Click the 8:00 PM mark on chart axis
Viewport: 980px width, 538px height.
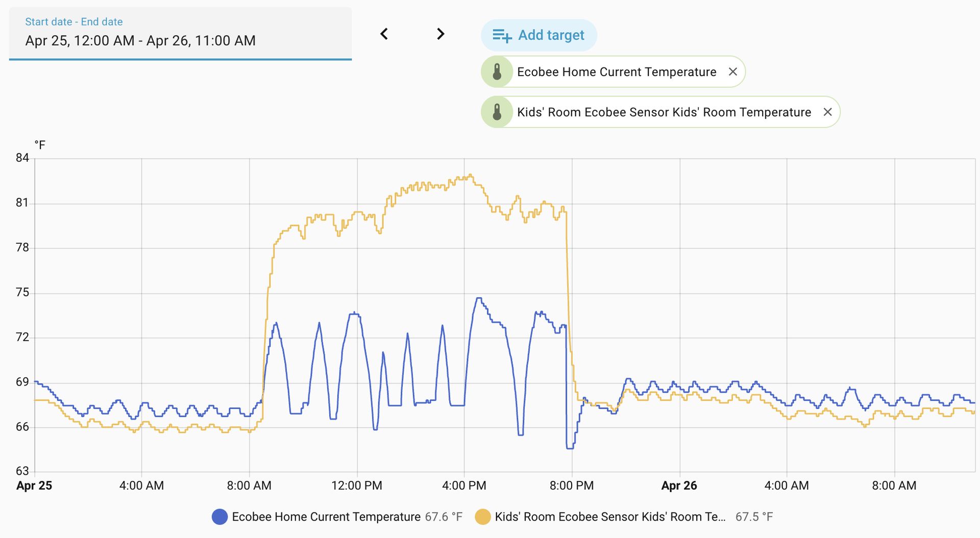click(572, 485)
